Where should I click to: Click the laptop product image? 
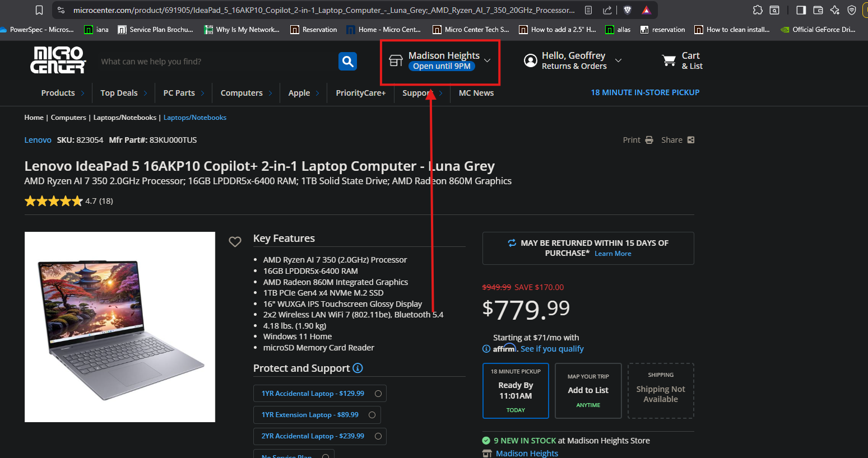click(120, 327)
